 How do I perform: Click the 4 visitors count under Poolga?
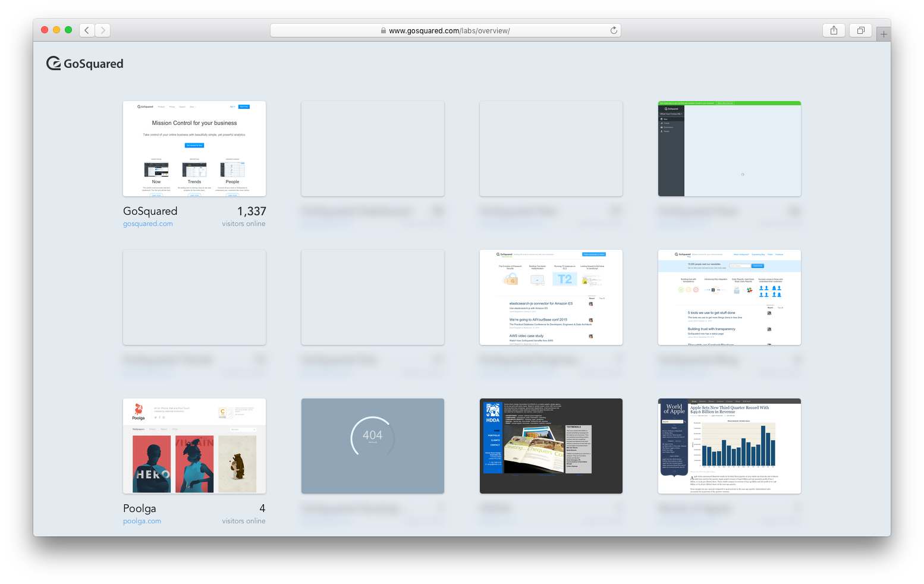262,508
